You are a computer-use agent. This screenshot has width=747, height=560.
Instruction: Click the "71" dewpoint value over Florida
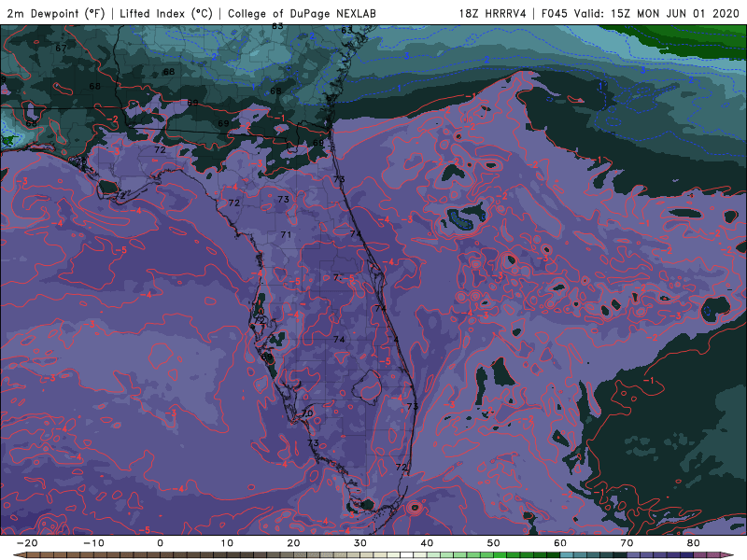286,235
